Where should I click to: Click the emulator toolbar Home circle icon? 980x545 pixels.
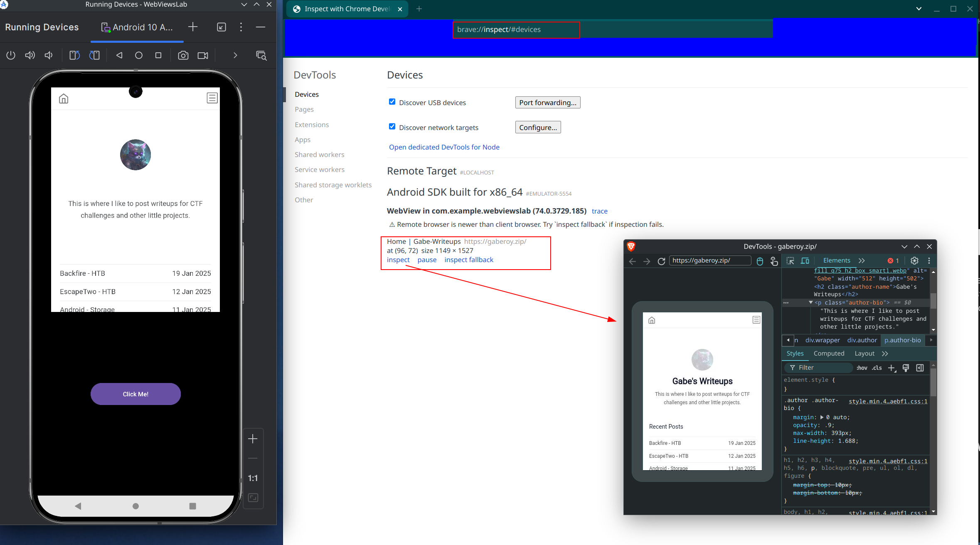pyautogui.click(x=139, y=55)
